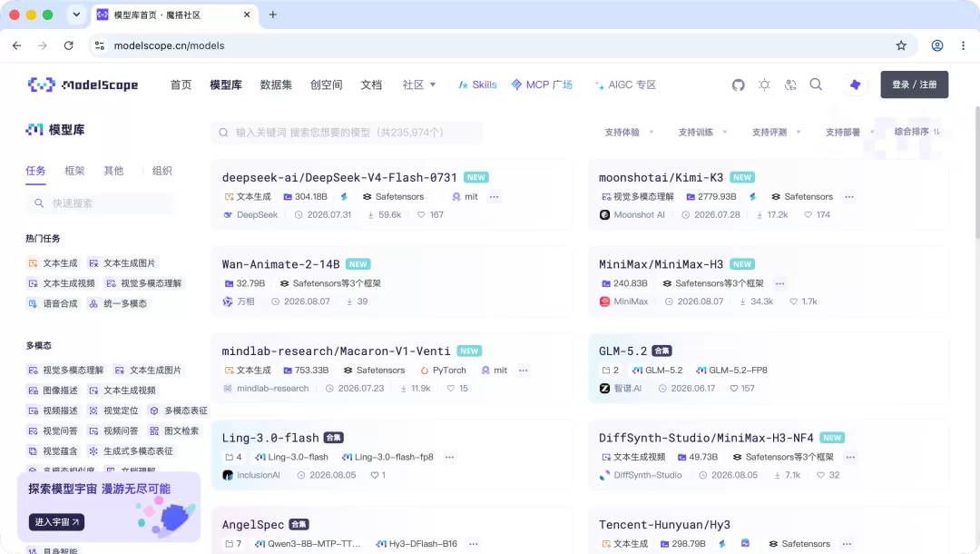Viewport: 980px width, 554px height.
Task: Expand the 支持体验 filter dropdown
Action: (629, 132)
